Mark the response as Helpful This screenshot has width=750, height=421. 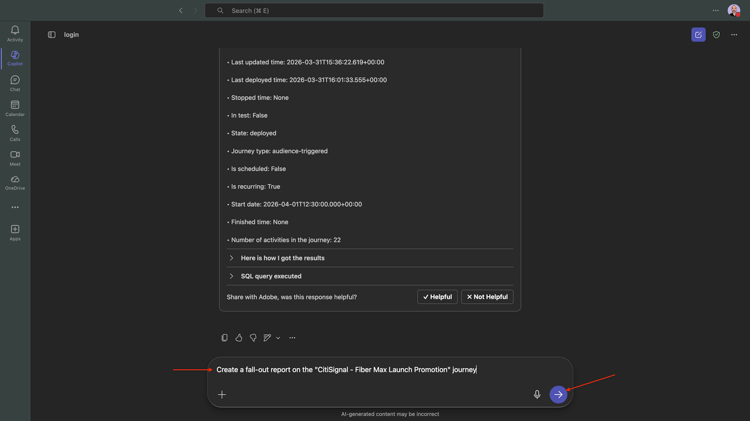(x=437, y=297)
